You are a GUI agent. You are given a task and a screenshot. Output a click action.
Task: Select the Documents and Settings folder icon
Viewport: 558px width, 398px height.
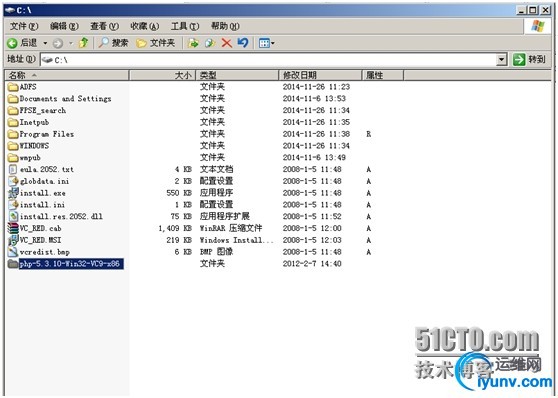13,99
